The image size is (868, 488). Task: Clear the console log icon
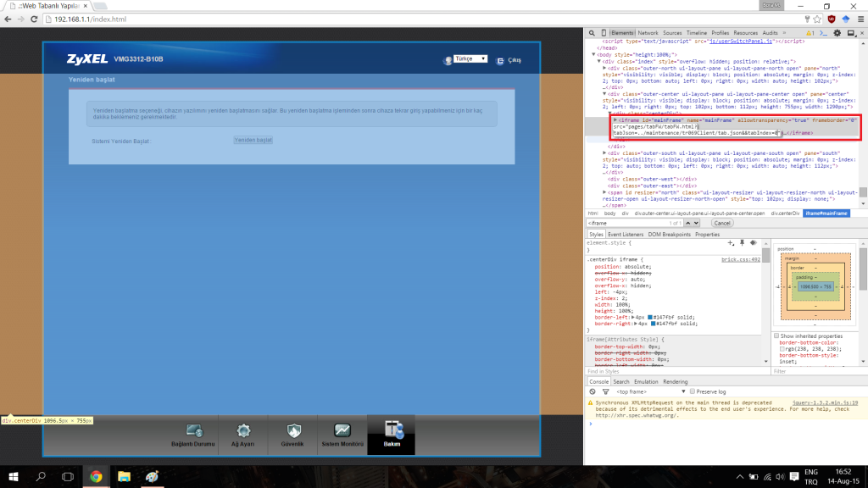tap(593, 391)
